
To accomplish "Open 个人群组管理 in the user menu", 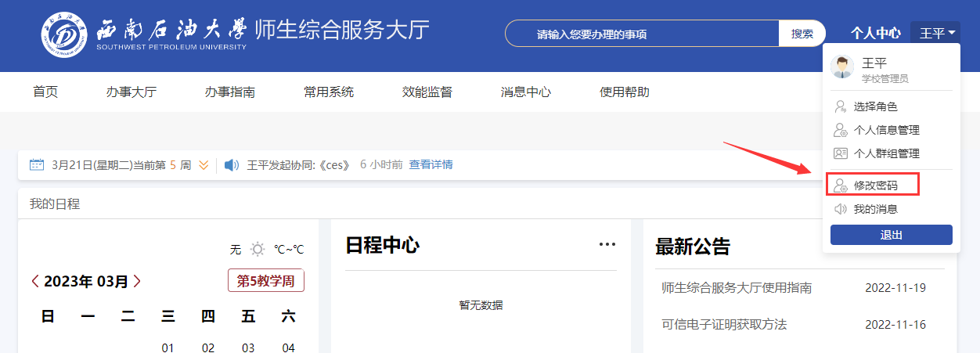I will coord(886,153).
